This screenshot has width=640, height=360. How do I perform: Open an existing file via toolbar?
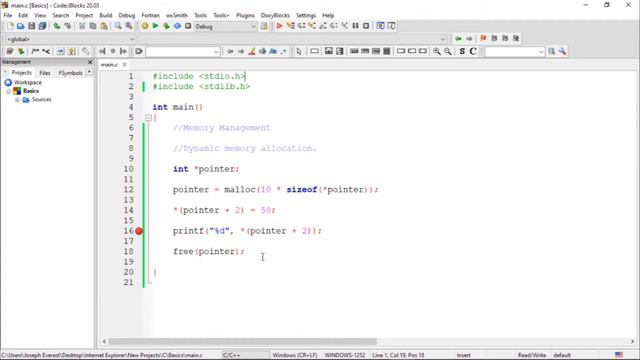click(x=20, y=26)
